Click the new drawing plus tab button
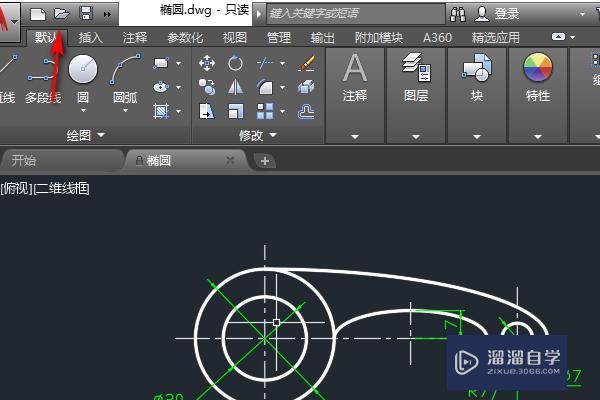 click(x=265, y=161)
